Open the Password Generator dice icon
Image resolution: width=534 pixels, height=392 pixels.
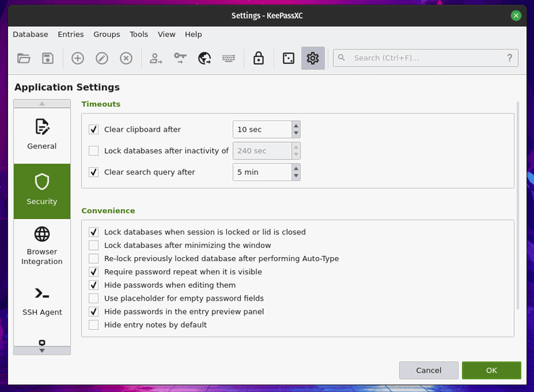pyautogui.click(x=288, y=59)
